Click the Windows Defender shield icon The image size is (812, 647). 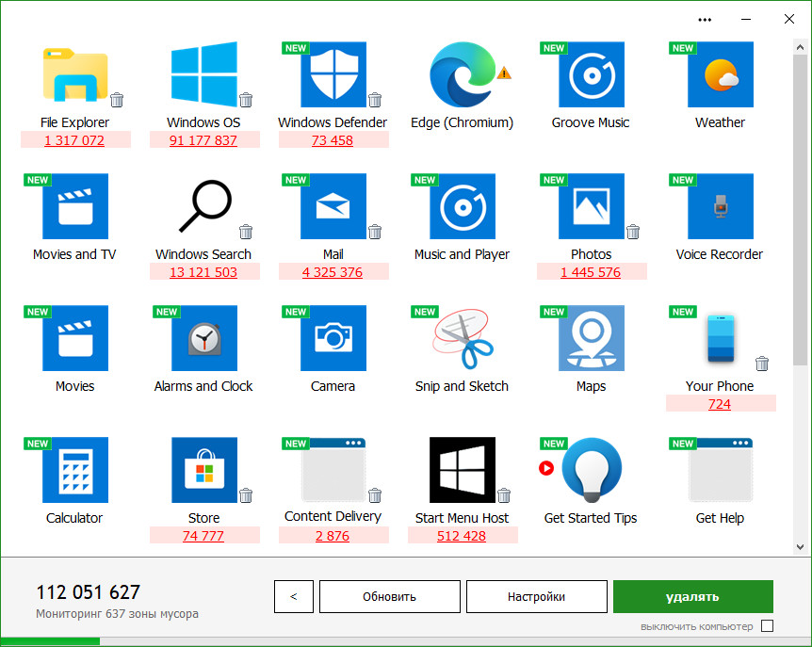333,75
